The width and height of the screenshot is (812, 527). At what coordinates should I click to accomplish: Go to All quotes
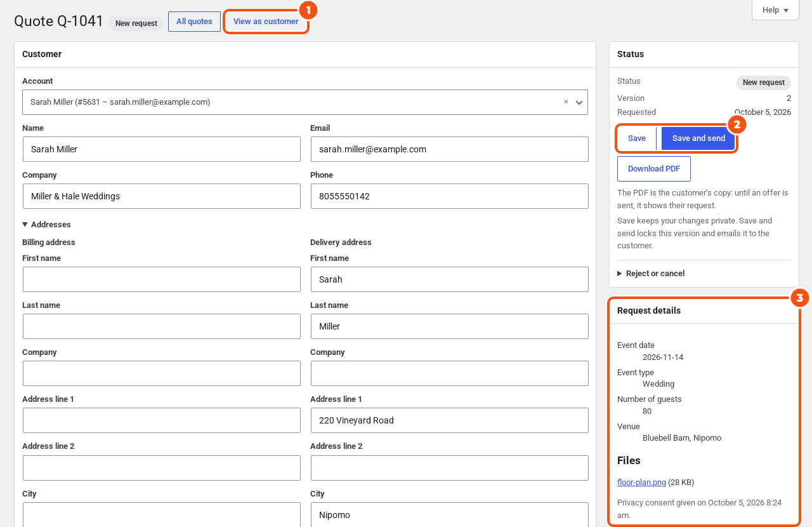click(x=194, y=22)
